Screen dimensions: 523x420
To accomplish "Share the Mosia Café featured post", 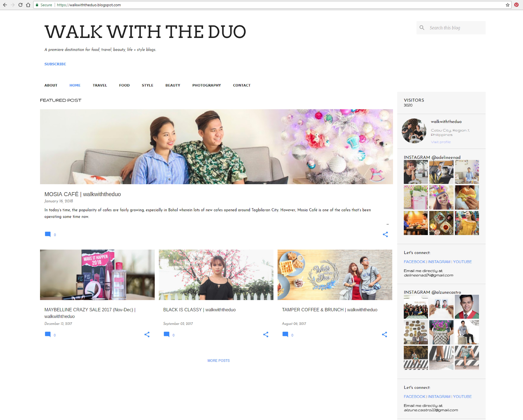I will click(x=385, y=234).
